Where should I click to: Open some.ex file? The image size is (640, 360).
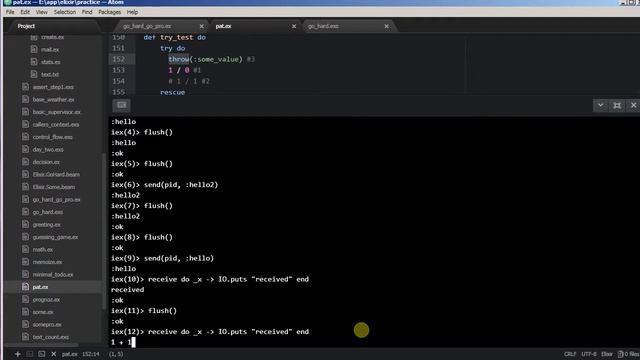(x=43, y=312)
